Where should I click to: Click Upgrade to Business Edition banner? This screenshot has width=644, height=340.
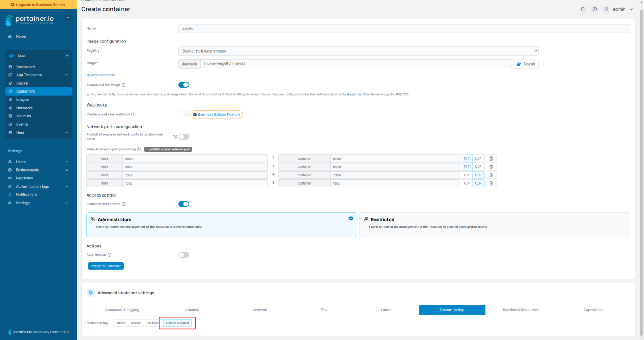38,5
